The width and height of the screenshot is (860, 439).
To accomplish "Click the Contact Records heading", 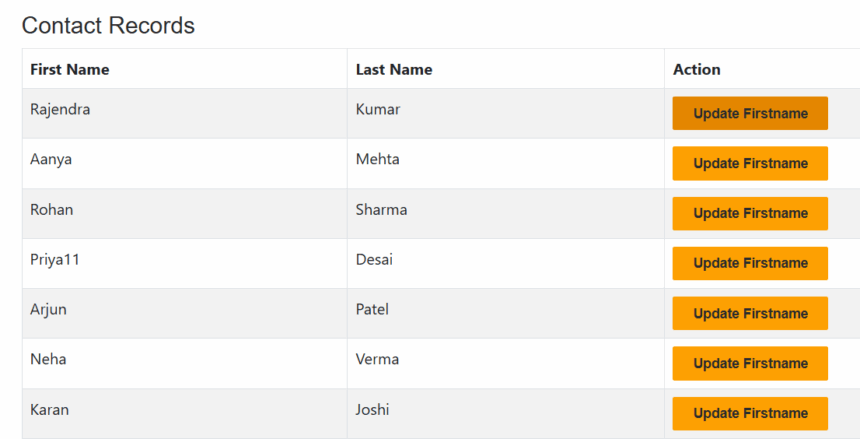I will [x=108, y=26].
